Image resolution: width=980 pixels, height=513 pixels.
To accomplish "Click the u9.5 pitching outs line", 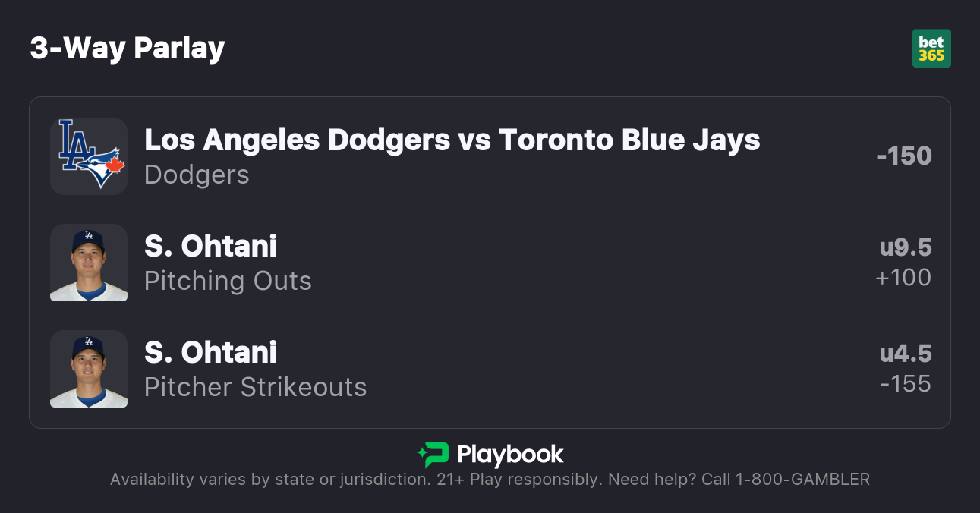I will tap(905, 247).
